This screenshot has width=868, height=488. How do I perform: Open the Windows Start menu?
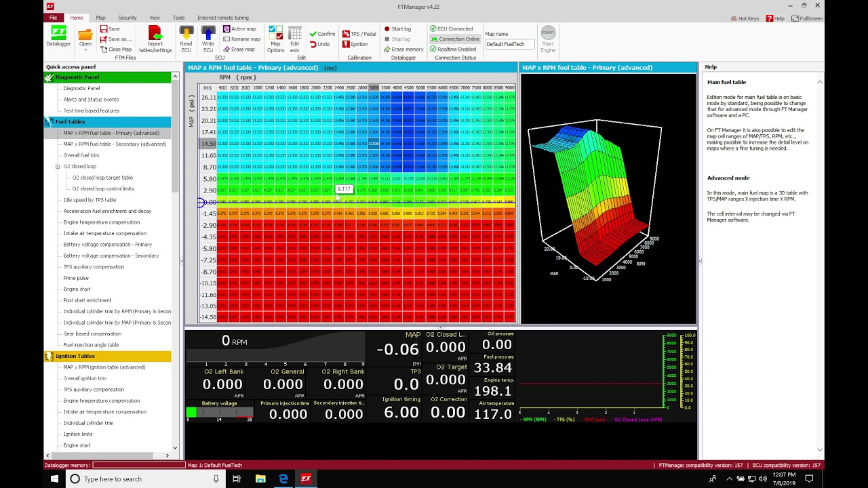pyautogui.click(x=55, y=479)
